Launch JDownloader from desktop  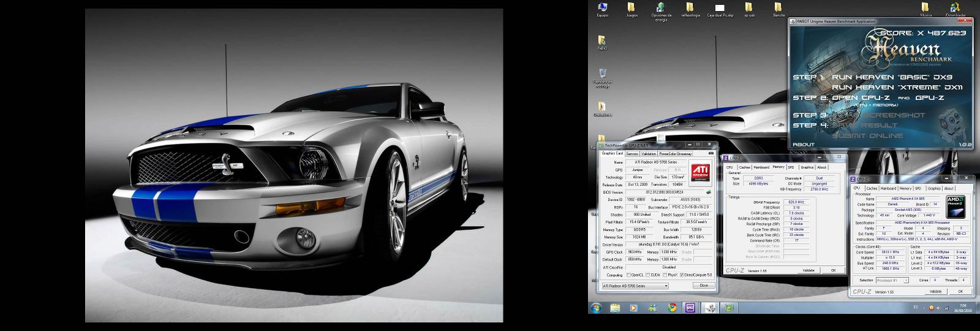[x=955, y=9]
